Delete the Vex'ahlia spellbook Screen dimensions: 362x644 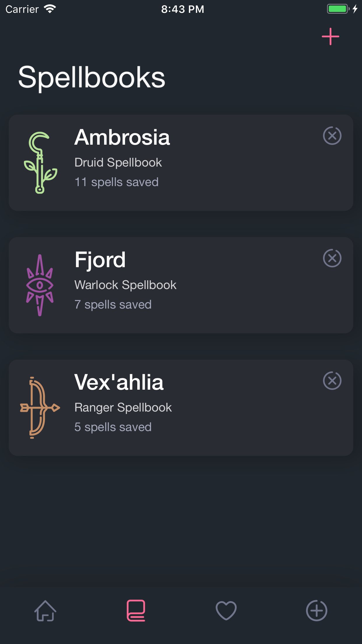coord(332,381)
